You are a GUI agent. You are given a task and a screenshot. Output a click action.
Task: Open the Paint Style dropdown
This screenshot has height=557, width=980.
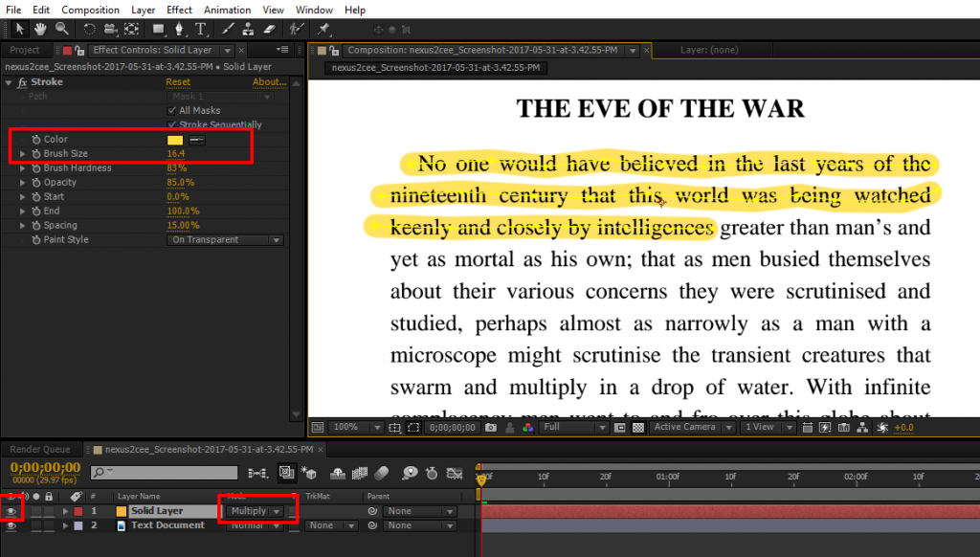click(225, 239)
